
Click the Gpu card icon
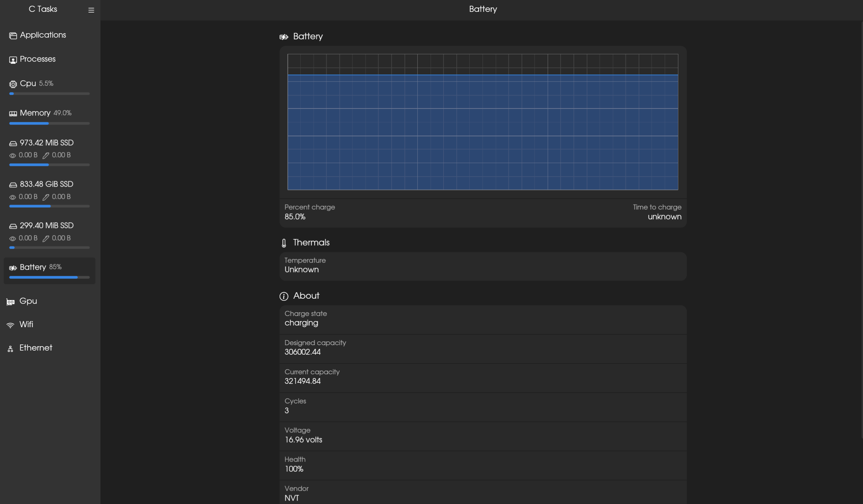(x=11, y=302)
